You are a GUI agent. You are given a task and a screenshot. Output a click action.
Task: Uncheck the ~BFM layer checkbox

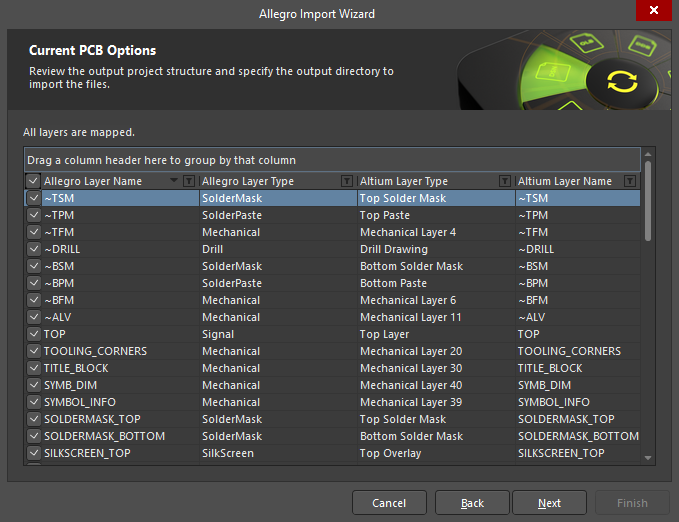(34, 300)
